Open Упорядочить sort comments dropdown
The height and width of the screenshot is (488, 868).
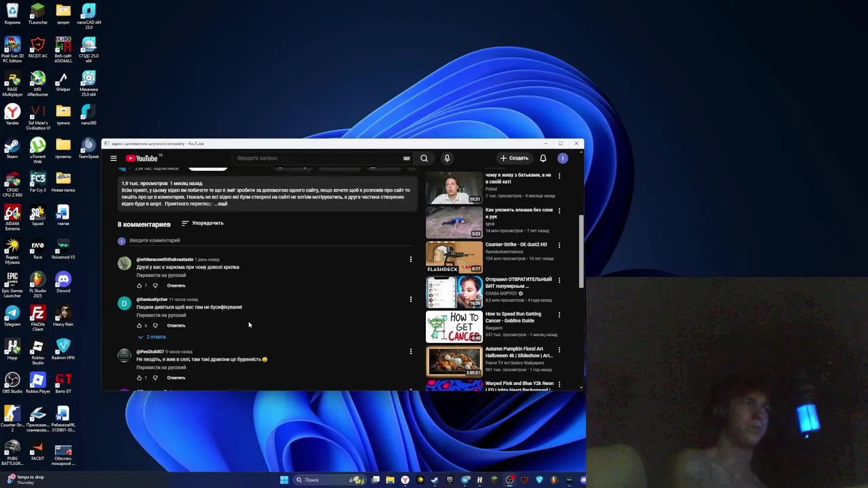point(202,223)
